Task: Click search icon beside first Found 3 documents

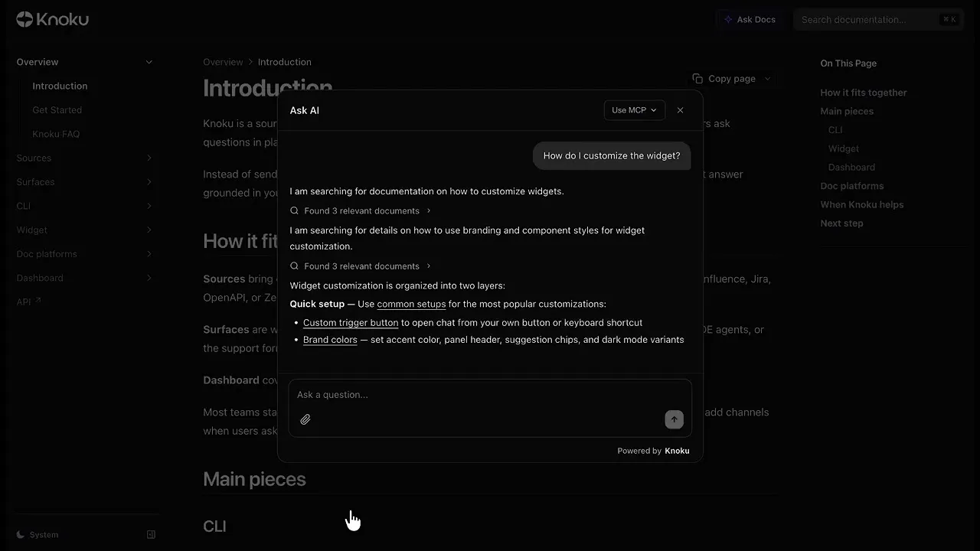Action: [x=295, y=211]
